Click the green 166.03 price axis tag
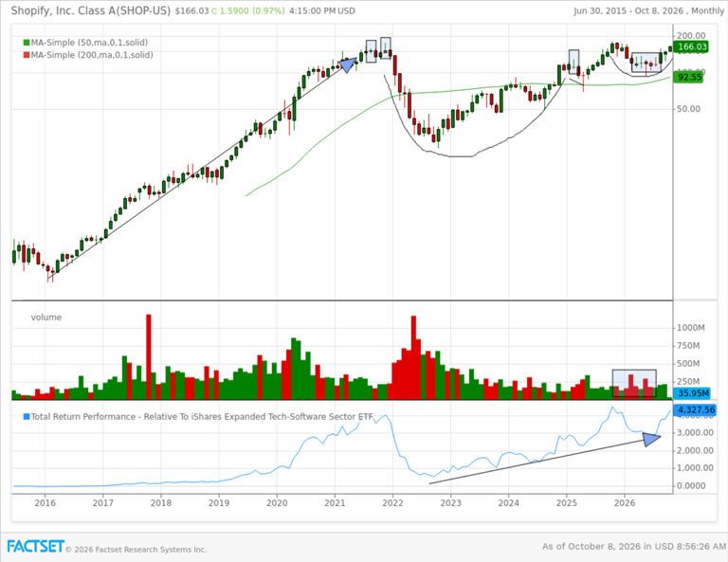 pyautogui.click(x=692, y=46)
